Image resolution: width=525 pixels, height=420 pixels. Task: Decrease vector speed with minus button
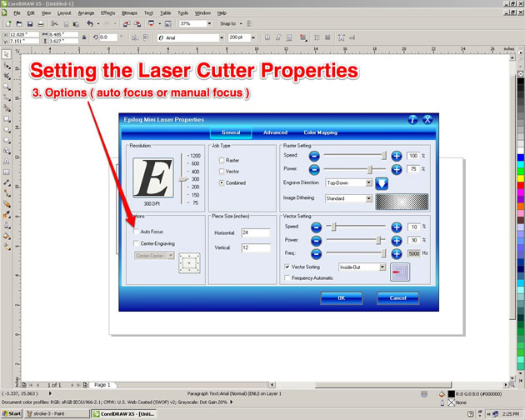[x=316, y=227]
